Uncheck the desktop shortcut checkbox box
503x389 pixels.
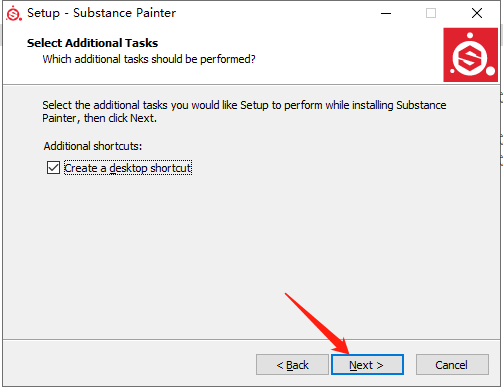click(53, 168)
